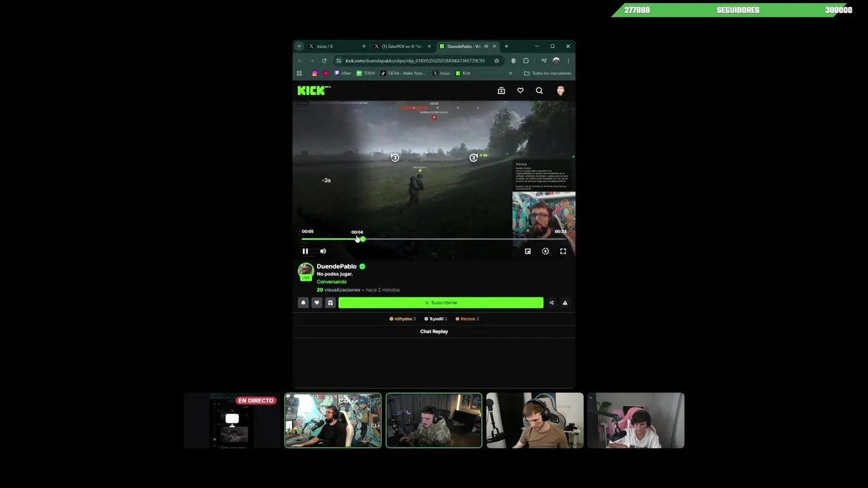This screenshot has height=488, width=868.
Task: Share the clip via share icon
Action: [551, 303]
